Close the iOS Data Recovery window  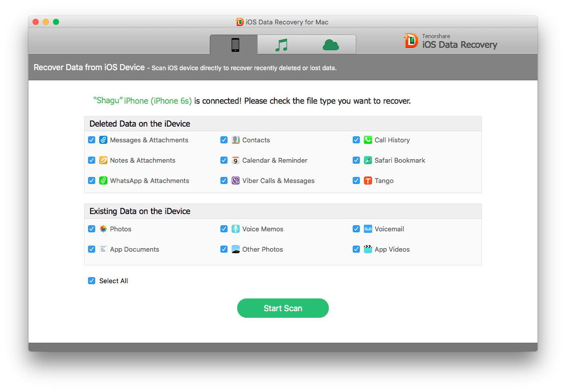point(36,22)
